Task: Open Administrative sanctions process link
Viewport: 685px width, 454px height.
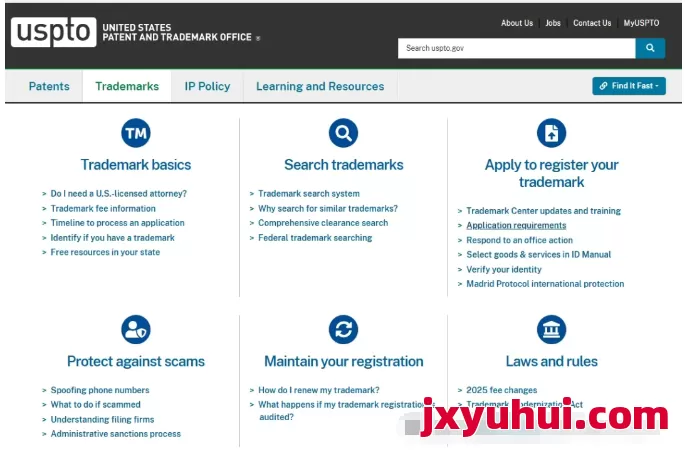Action: click(116, 434)
